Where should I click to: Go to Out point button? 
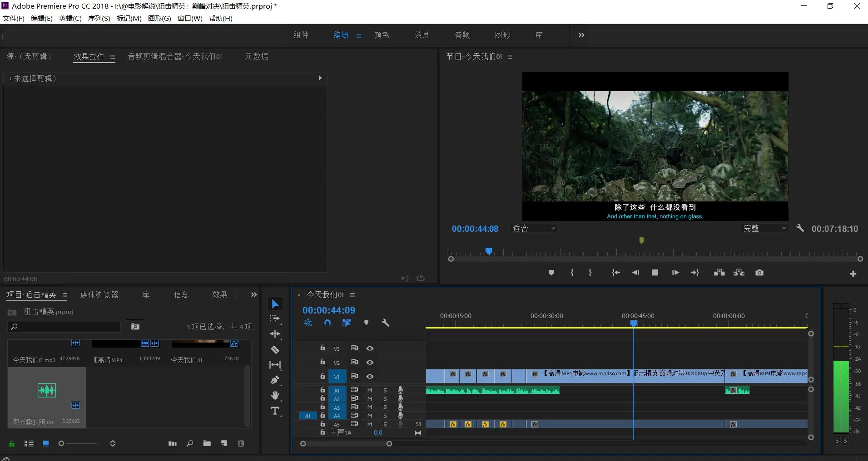(694, 273)
